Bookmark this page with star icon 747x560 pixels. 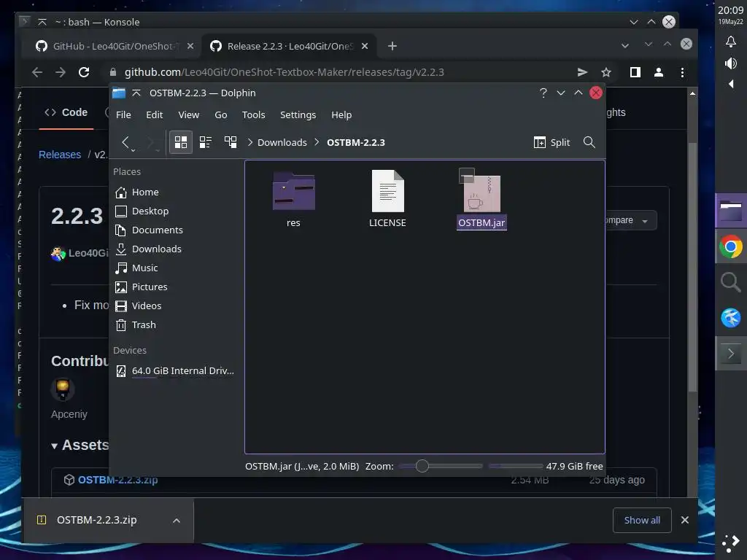click(x=606, y=72)
